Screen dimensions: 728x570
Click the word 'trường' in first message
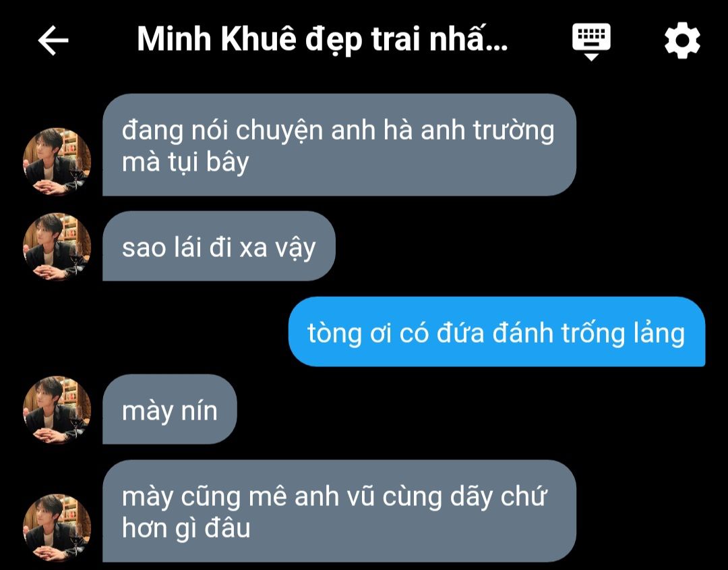[x=514, y=131]
